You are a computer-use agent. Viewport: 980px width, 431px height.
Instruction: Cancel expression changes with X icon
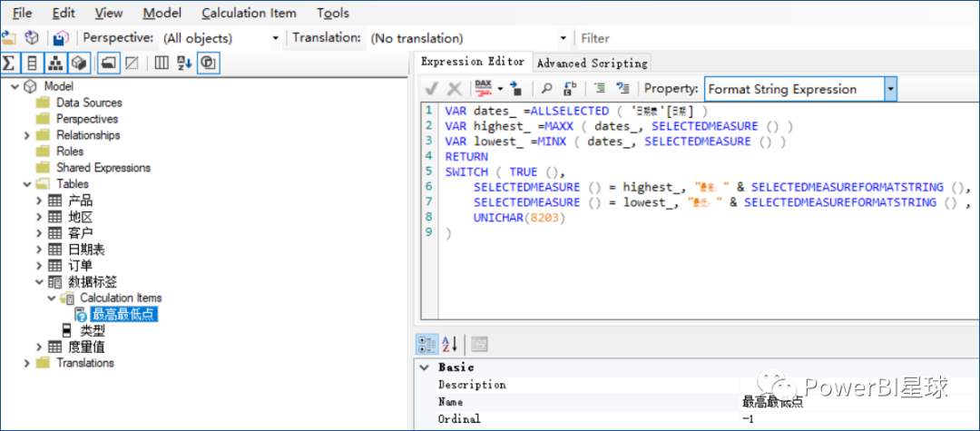tap(455, 89)
